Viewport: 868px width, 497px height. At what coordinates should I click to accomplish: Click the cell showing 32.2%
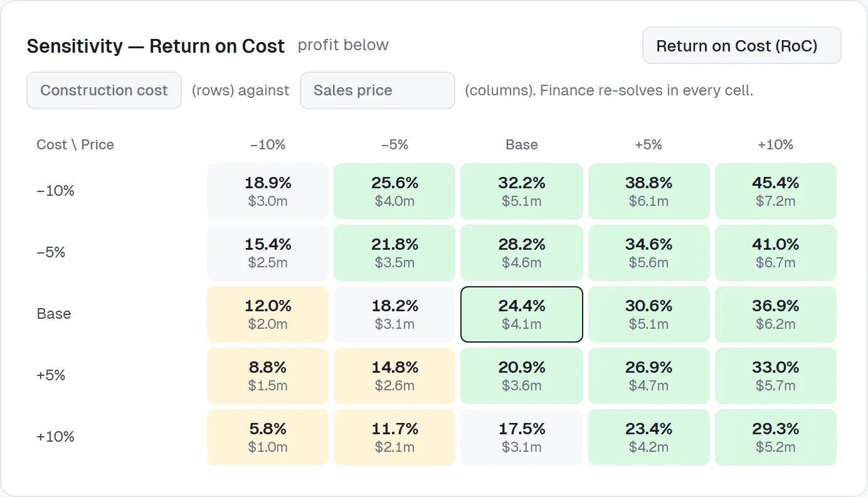pos(522,191)
